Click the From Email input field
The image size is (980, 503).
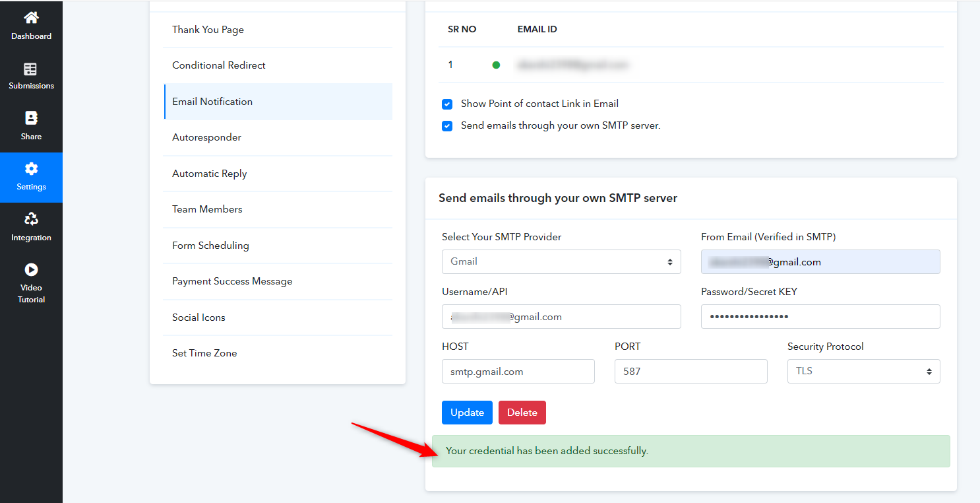click(820, 262)
